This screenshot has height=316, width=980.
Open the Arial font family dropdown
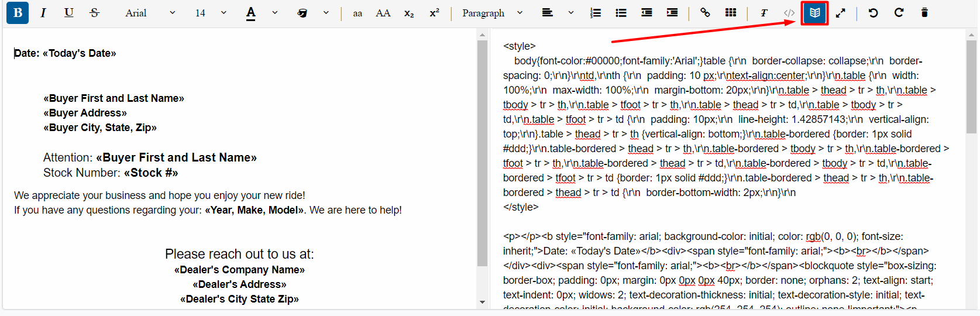[x=150, y=13]
